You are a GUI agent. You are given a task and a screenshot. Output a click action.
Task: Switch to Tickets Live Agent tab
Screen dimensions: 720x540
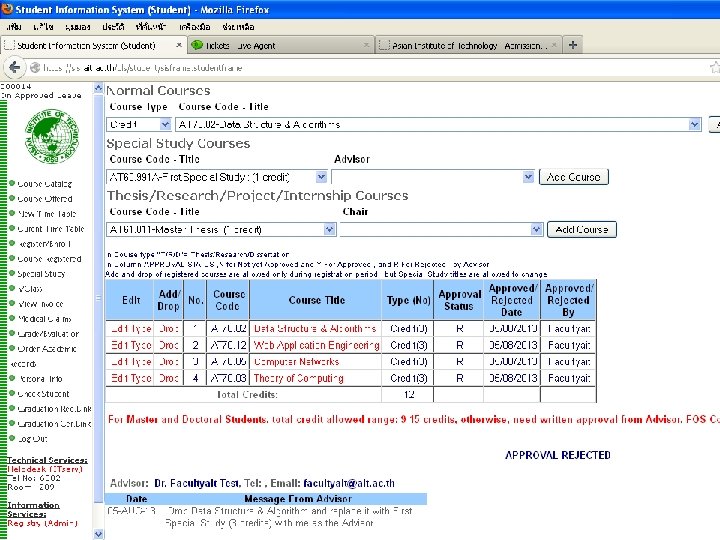280,45
